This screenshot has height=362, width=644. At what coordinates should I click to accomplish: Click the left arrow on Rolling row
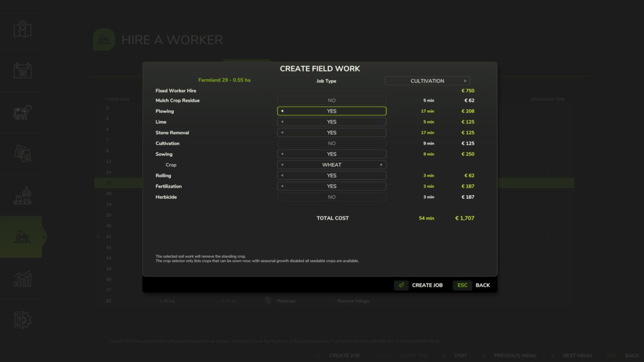282,175
